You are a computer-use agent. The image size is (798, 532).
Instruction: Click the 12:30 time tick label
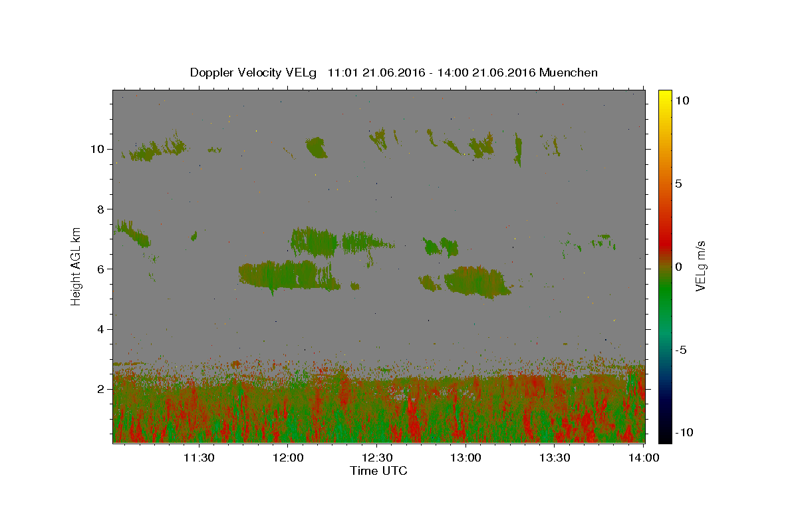pyautogui.click(x=376, y=458)
